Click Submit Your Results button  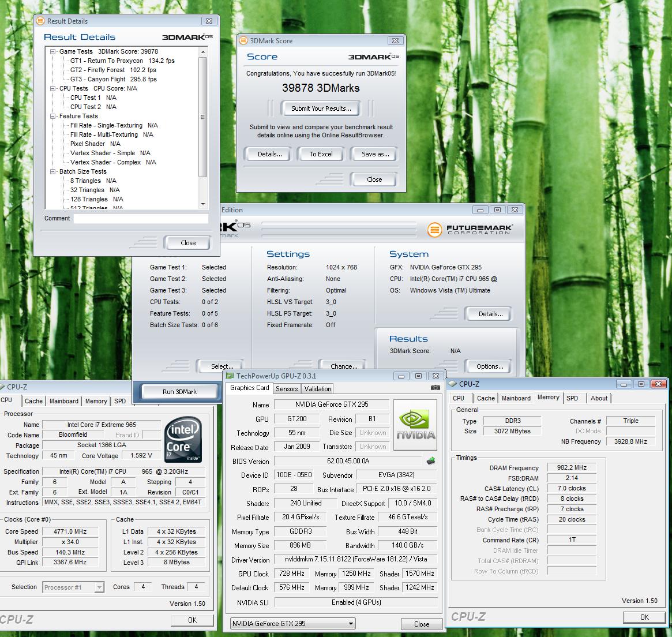(x=321, y=108)
